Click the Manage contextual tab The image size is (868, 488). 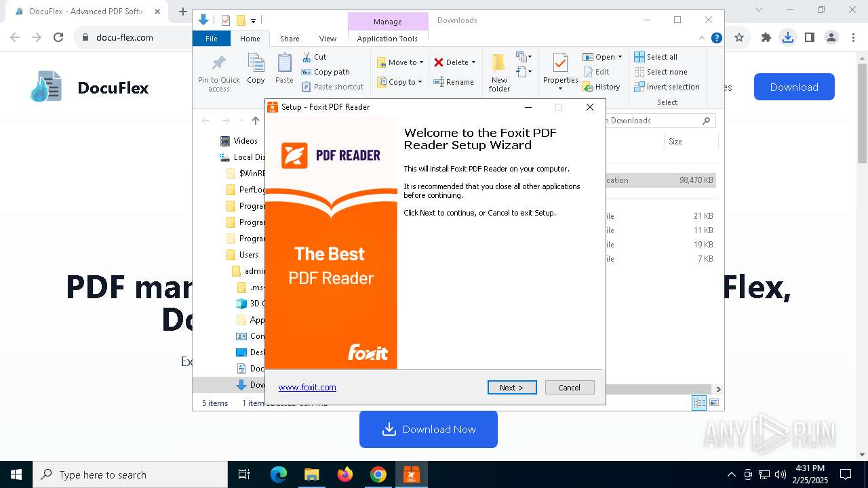[387, 22]
